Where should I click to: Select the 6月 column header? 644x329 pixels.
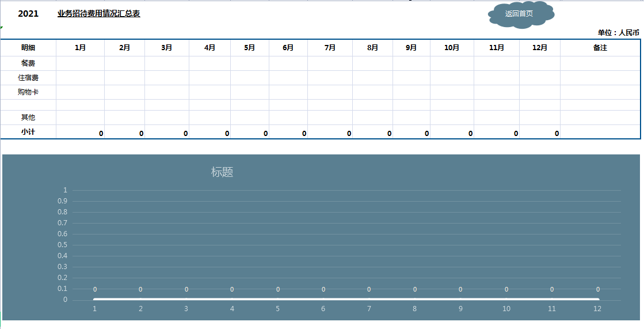pos(288,48)
